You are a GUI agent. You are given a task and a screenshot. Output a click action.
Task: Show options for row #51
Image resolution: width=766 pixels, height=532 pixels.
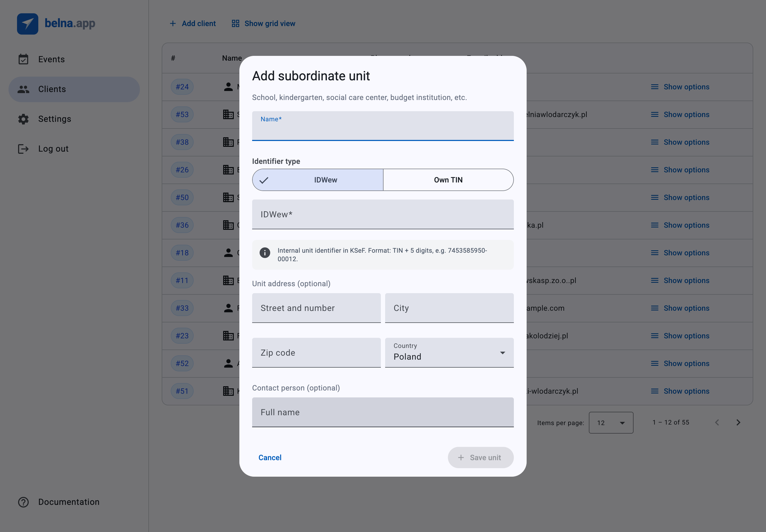click(680, 391)
